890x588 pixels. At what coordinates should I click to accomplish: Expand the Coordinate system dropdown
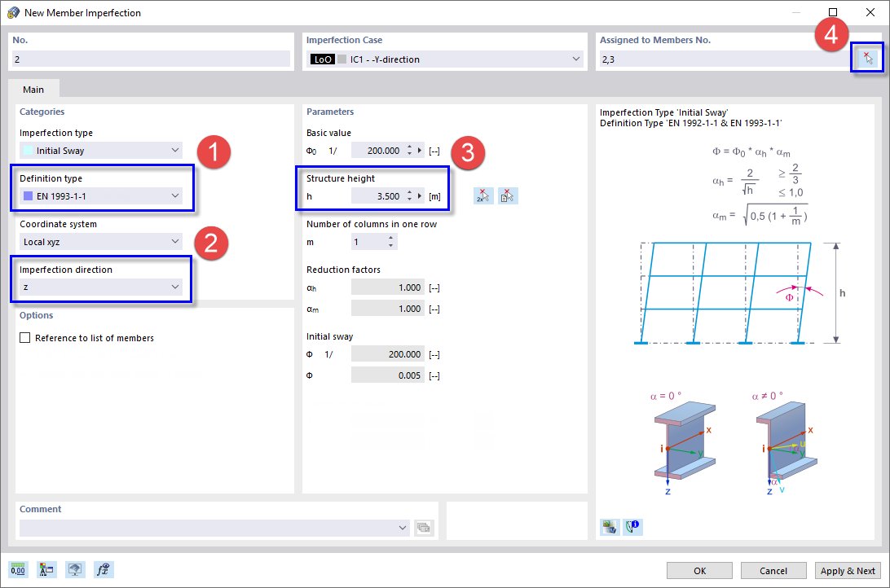click(174, 242)
